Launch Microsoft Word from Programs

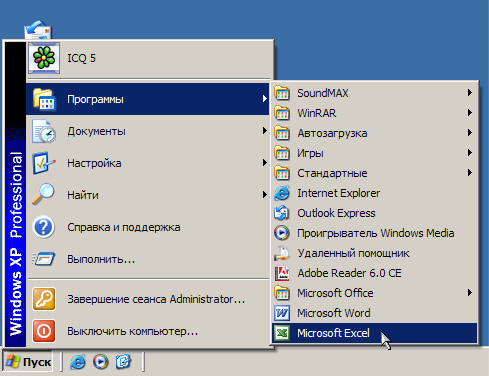pos(375,313)
